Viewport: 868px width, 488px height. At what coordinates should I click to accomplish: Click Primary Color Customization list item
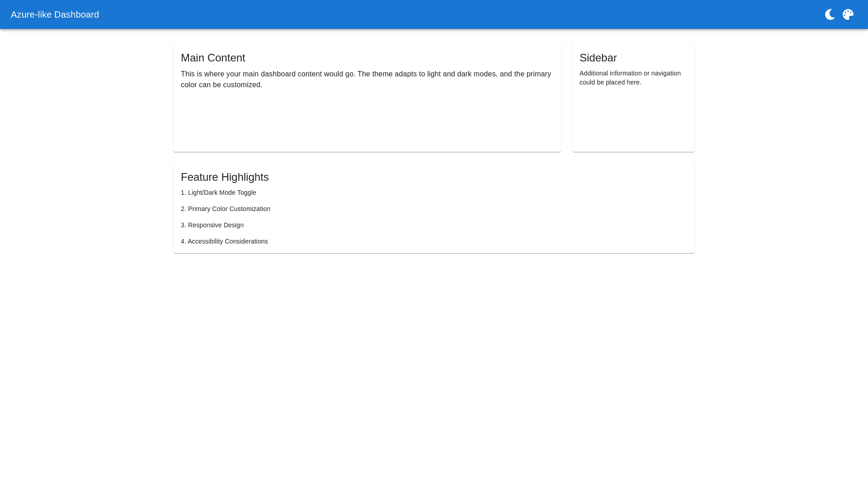pos(226,209)
